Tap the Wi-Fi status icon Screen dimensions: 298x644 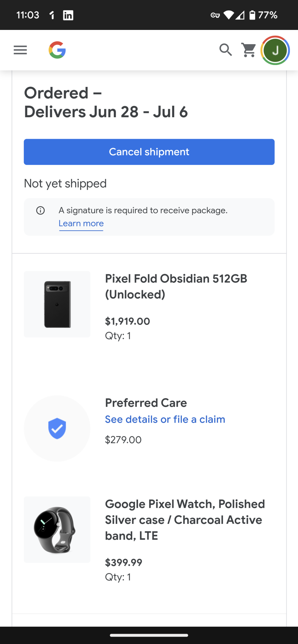229,15
